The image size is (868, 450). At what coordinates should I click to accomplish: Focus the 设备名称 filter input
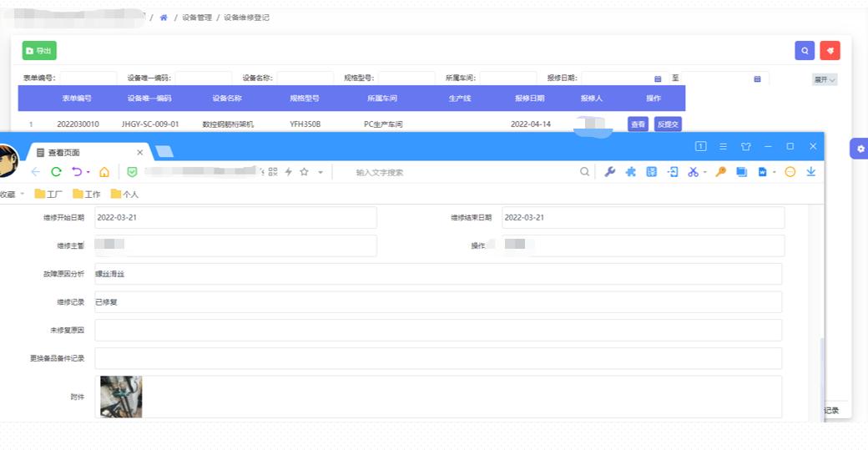(x=305, y=78)
